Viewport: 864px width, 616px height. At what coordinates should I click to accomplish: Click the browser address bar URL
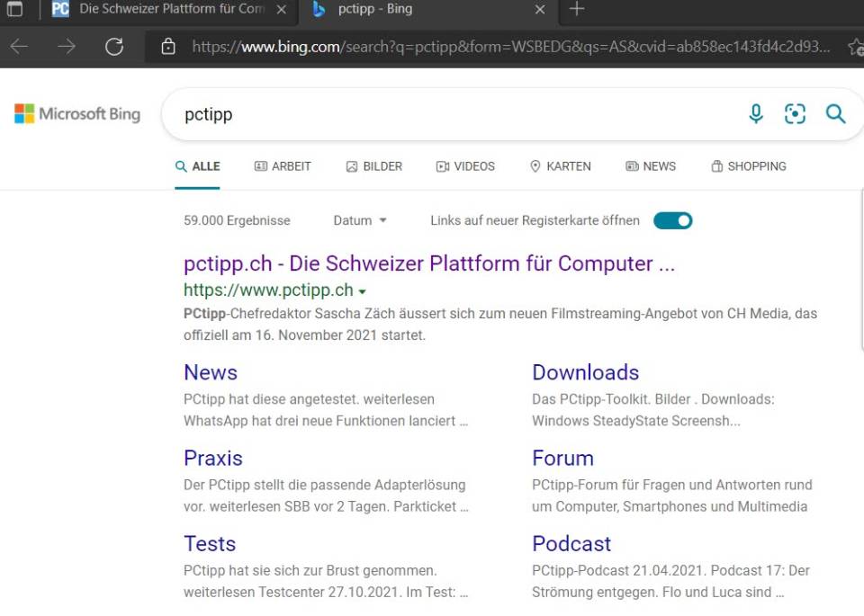[511, 47]
